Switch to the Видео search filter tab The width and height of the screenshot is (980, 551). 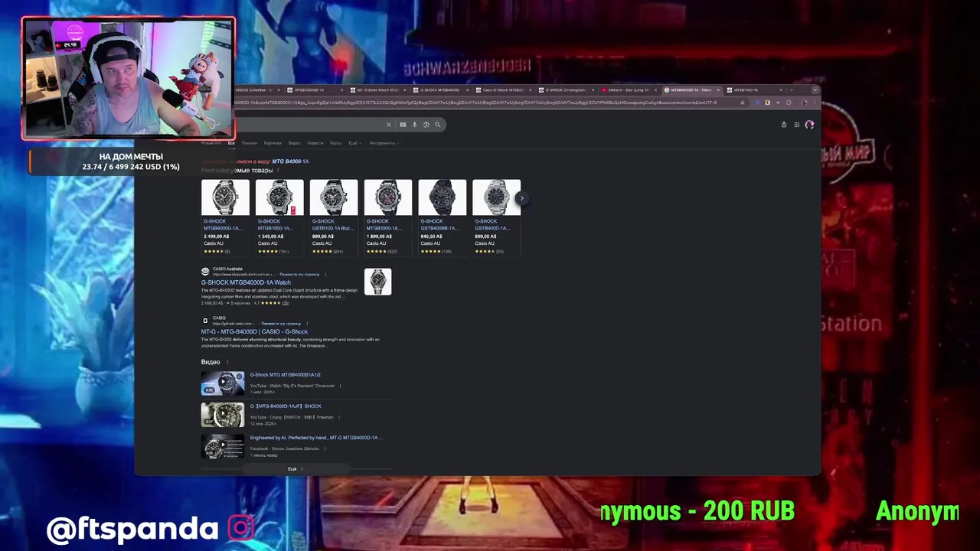(x=294, y=143)
